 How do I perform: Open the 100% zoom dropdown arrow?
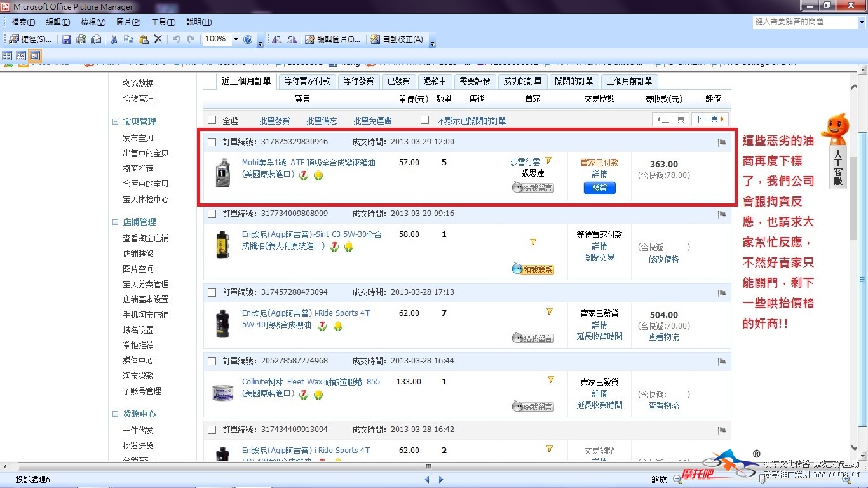(x=236, y=39)
